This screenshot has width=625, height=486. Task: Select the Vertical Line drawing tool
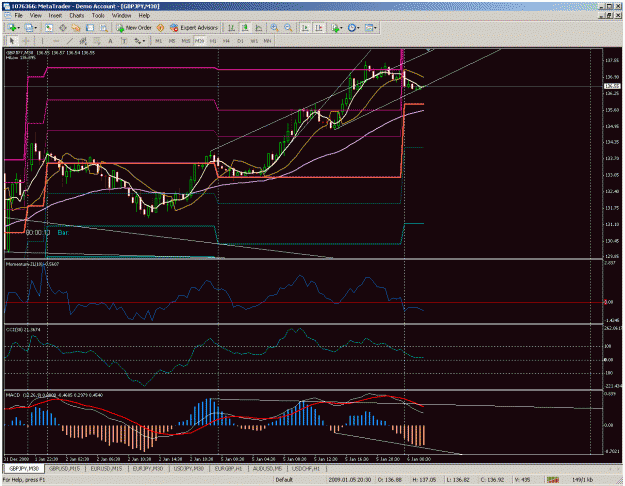coord(42,41)
